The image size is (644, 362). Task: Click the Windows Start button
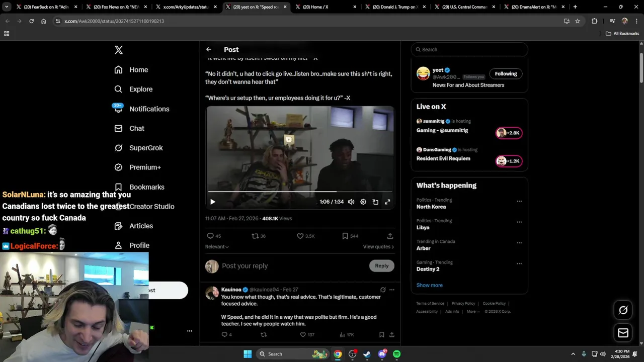tap(248, 354)
